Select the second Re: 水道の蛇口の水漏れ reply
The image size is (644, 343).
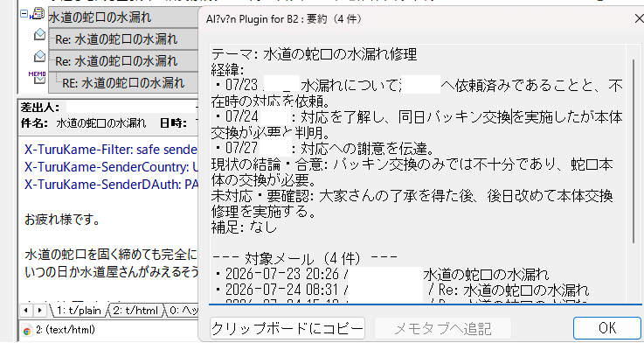pos(123,61)
